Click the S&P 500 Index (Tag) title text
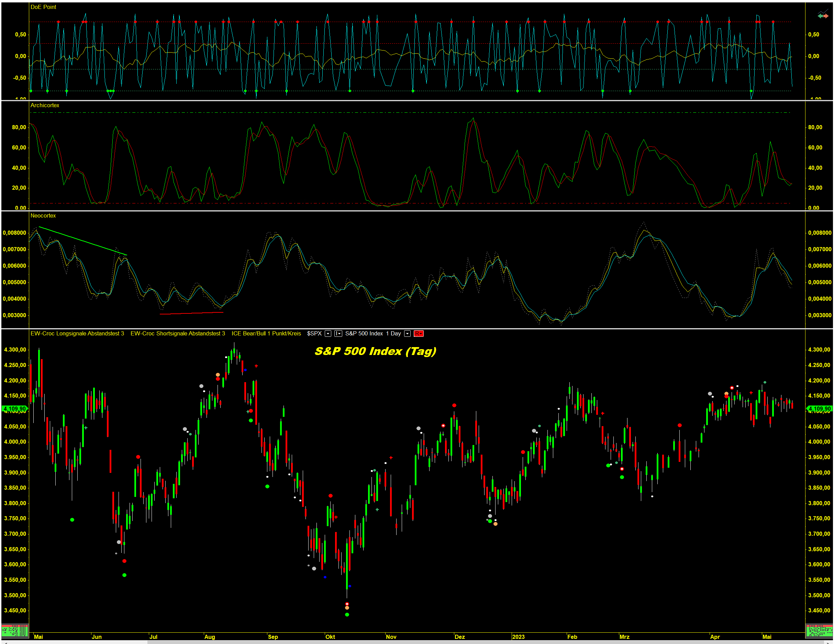The image size is (834, 644). [375, 352]
